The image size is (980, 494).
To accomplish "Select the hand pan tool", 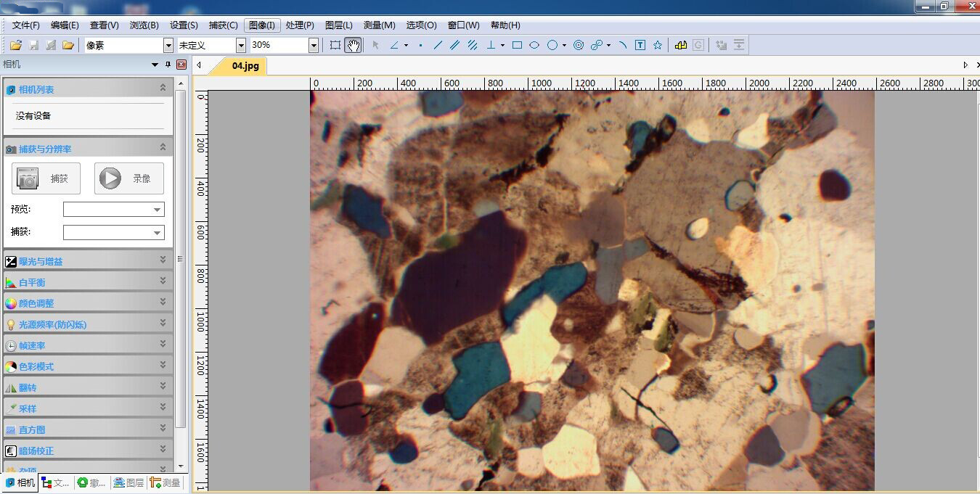I will (x=353, y=45).
